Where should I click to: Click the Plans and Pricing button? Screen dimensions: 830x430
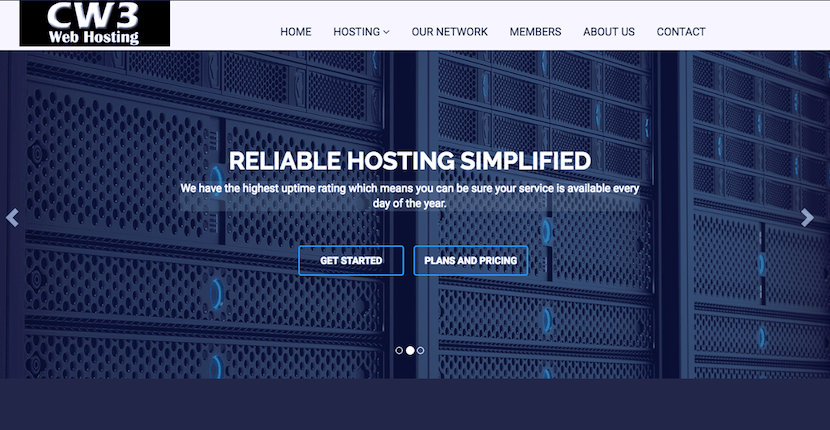coord(471,261)
